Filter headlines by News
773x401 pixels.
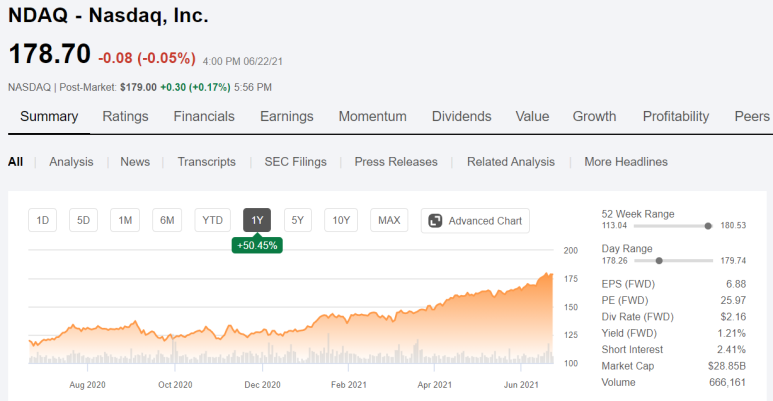[x=135, y=161]
